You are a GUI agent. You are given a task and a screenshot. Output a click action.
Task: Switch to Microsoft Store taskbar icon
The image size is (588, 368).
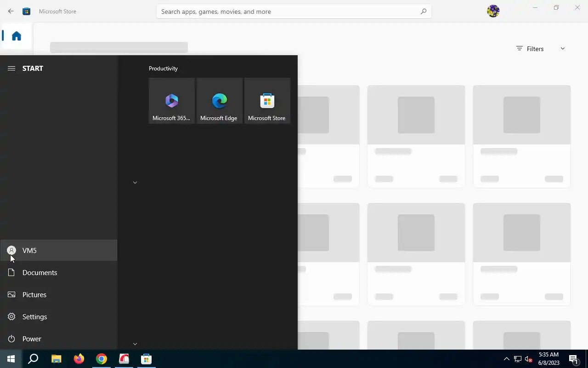[x=146, y=359]
